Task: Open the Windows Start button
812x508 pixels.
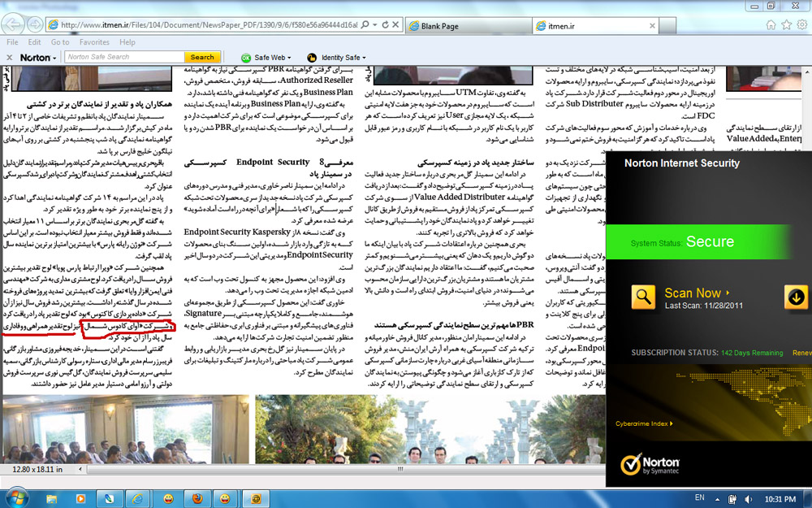Action: coord(15,498)
